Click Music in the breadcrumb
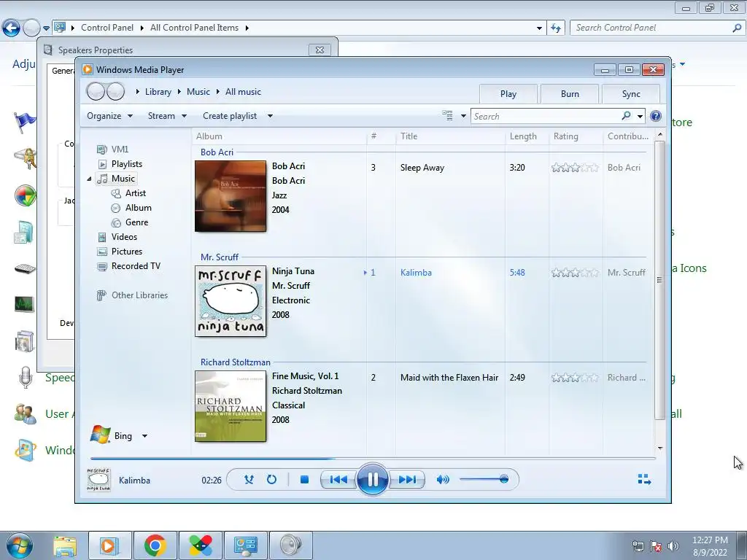Image resolution: width=747 pixels, height=560 pixels. pyautogui.click(x=198, y=92)
